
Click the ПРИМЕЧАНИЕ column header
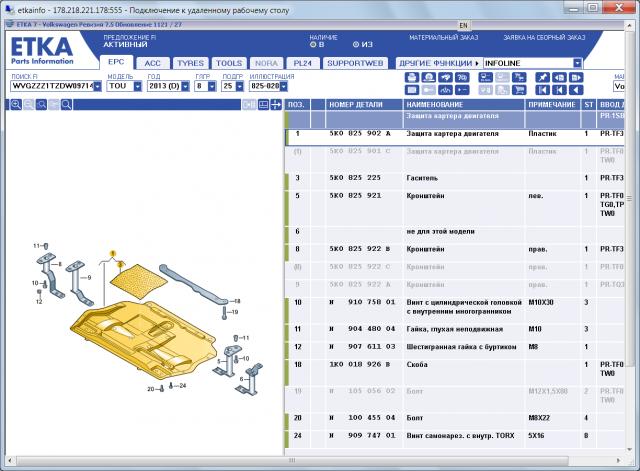pos(553,104)
